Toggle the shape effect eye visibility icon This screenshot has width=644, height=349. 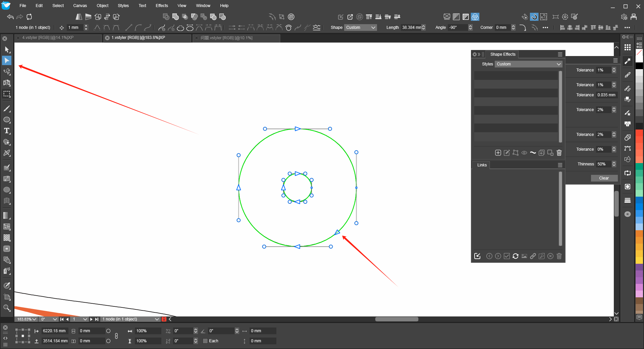tap(524, 153)
